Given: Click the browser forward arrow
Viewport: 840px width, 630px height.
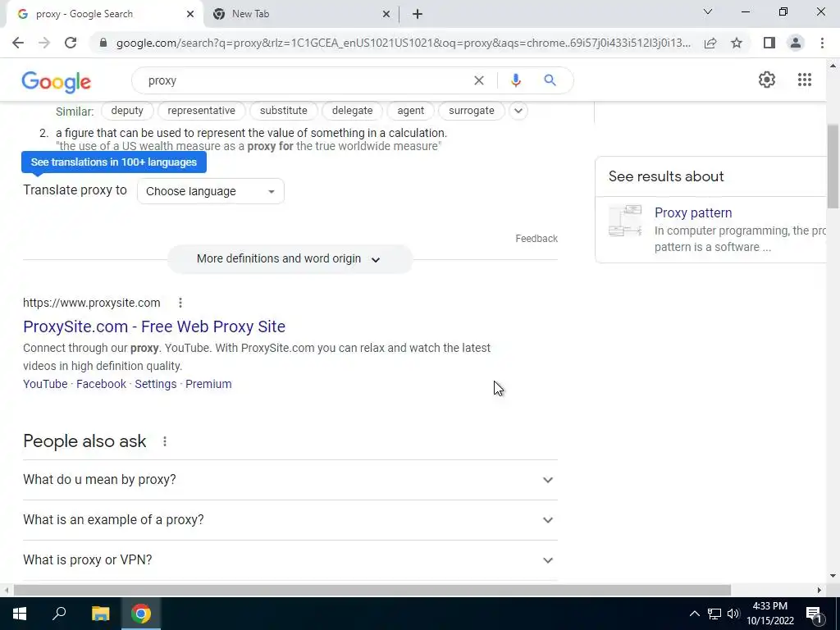Looking at the screenshot, I should [44, 43].
